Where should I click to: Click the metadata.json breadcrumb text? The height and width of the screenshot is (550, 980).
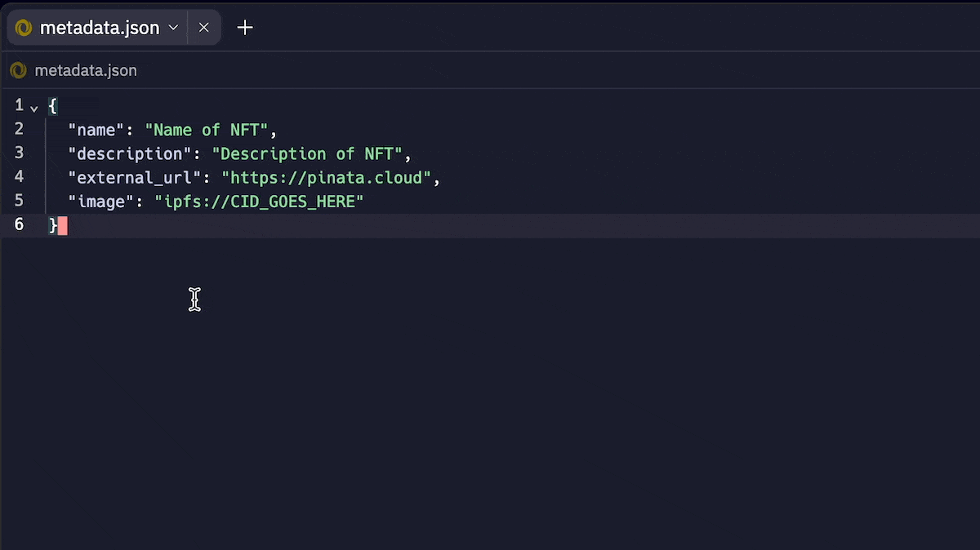pyautogui.click(x=86, y=70)
